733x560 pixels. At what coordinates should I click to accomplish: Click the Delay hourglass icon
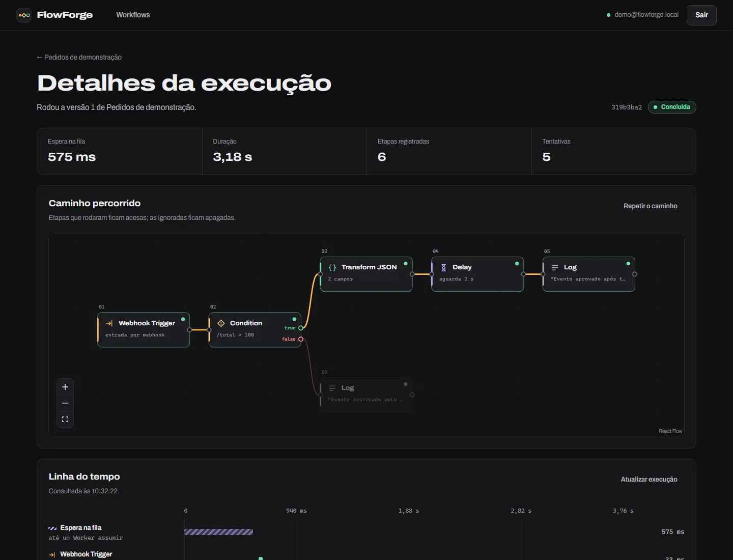[x=443, y=267]
